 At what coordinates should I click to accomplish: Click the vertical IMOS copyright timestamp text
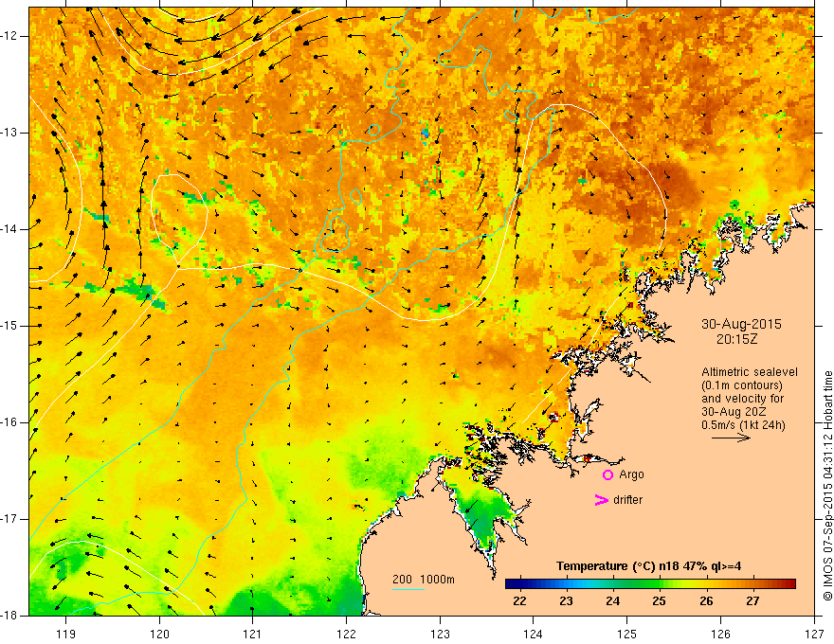[827, 487]
